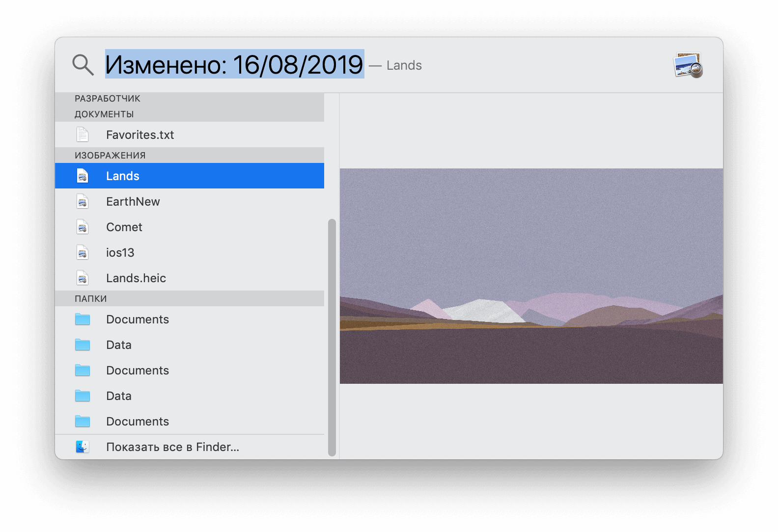Screen dimensions: 778x532
Task: Click the image file icon beside Lands.heic
Action: (x=83, y=278)
